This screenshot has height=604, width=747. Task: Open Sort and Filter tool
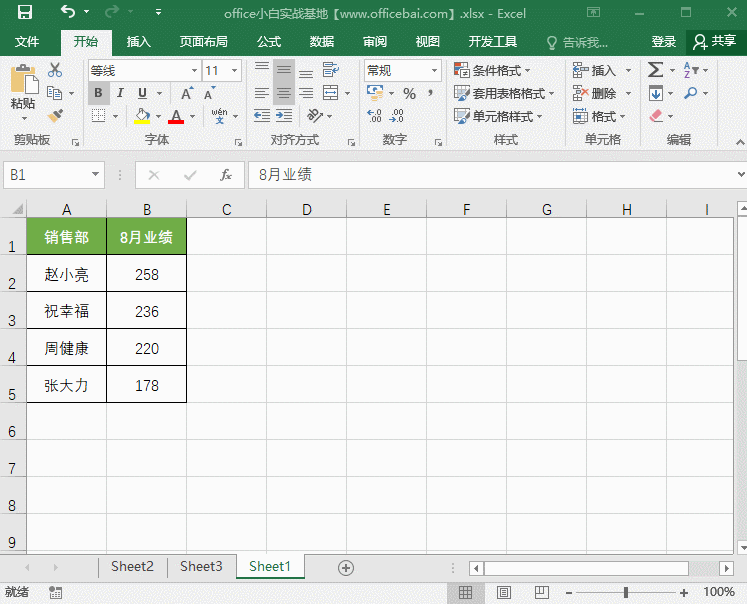[x=691, y=70]
